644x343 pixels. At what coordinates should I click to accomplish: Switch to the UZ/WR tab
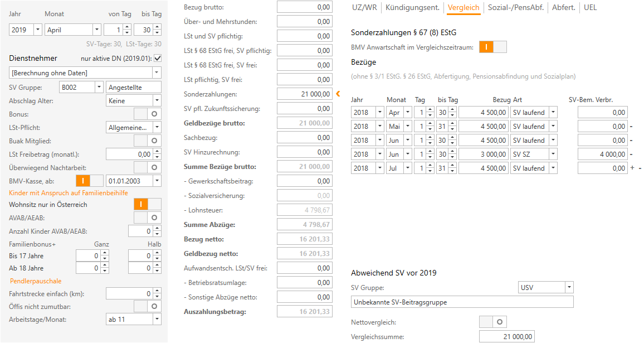[364, 7]
